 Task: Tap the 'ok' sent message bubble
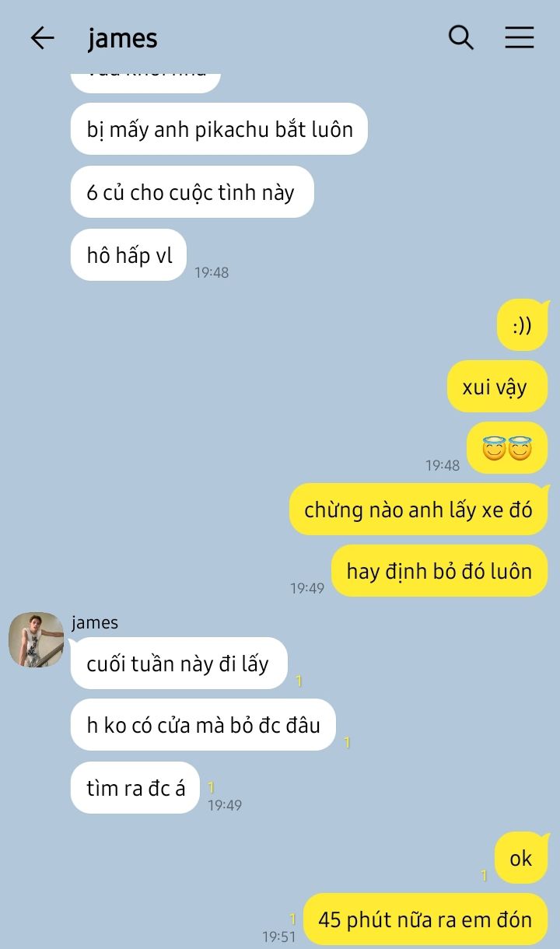pyautogui.click(x=521, y=858)
